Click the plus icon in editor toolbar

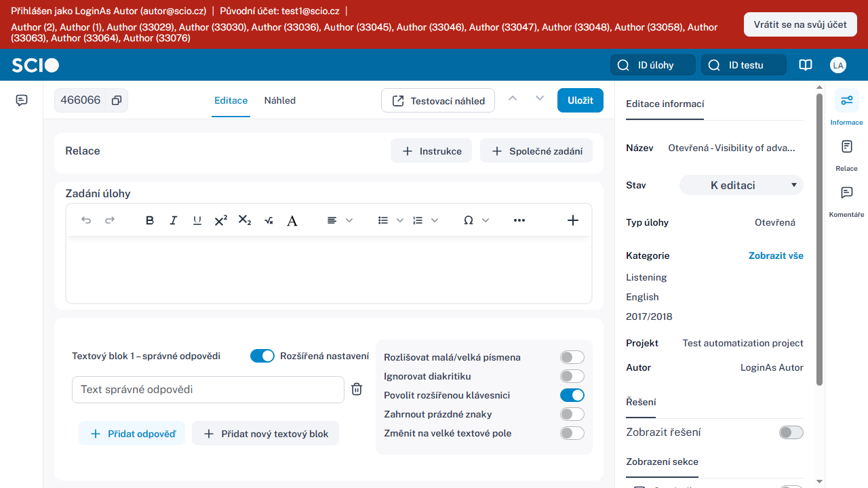pos(573,220)
